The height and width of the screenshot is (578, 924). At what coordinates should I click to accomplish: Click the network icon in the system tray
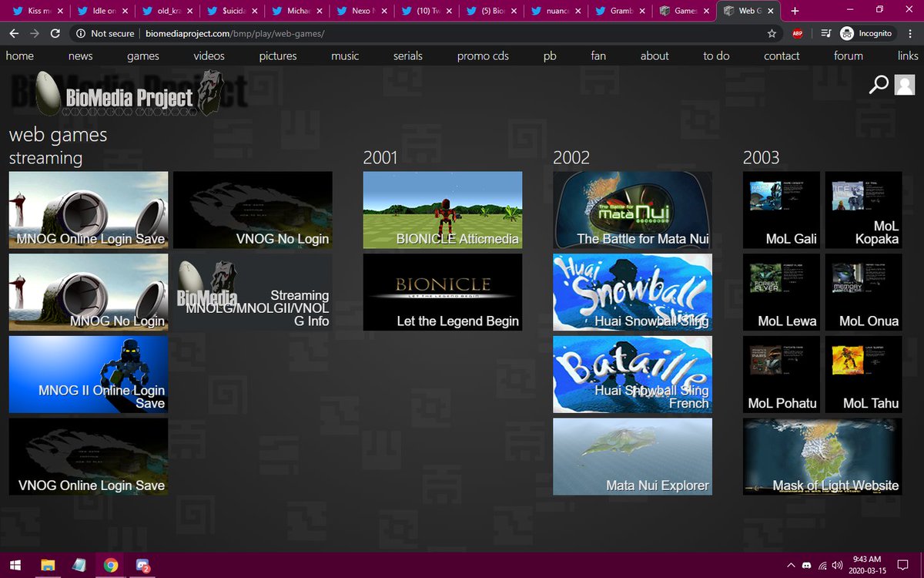[x=822, y=566]
